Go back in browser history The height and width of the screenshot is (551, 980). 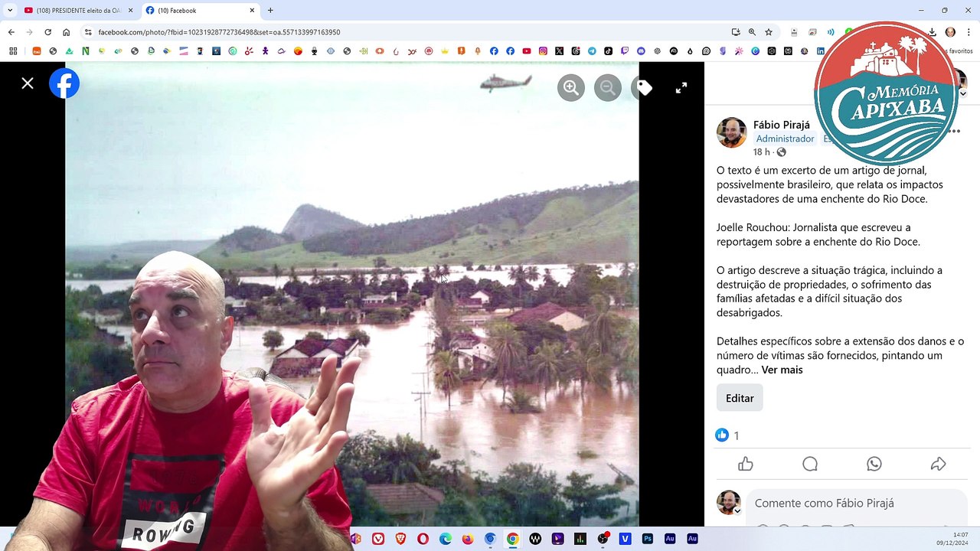pyautogui.click(x=11, y=32)
